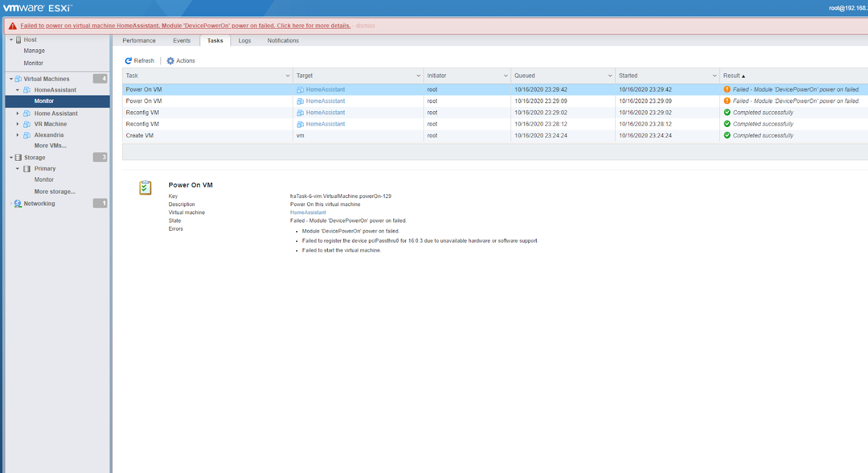Expand the VR Machine node
This screenshot has width=868, height=473.
(x=17, y=124)
